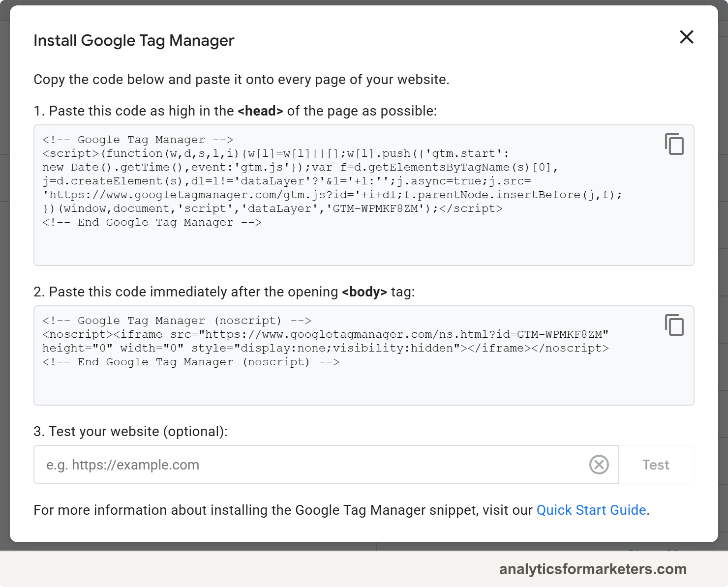This screenshot has height=587, width=728.
Task: Click the googletagmanager.com/gtm.js URL line
Action: click(x=333, y=195)
